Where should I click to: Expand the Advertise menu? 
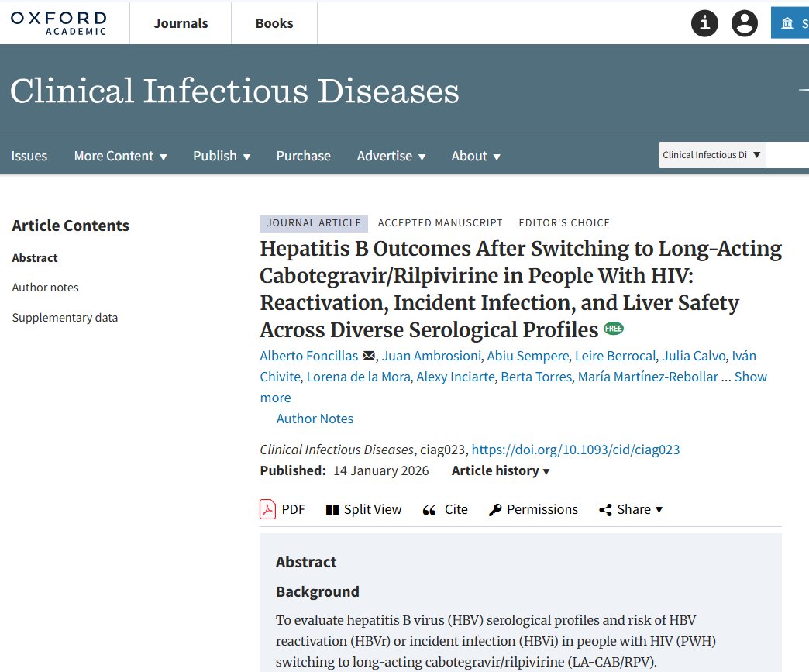pyautogui.click(x=391, y=156)
